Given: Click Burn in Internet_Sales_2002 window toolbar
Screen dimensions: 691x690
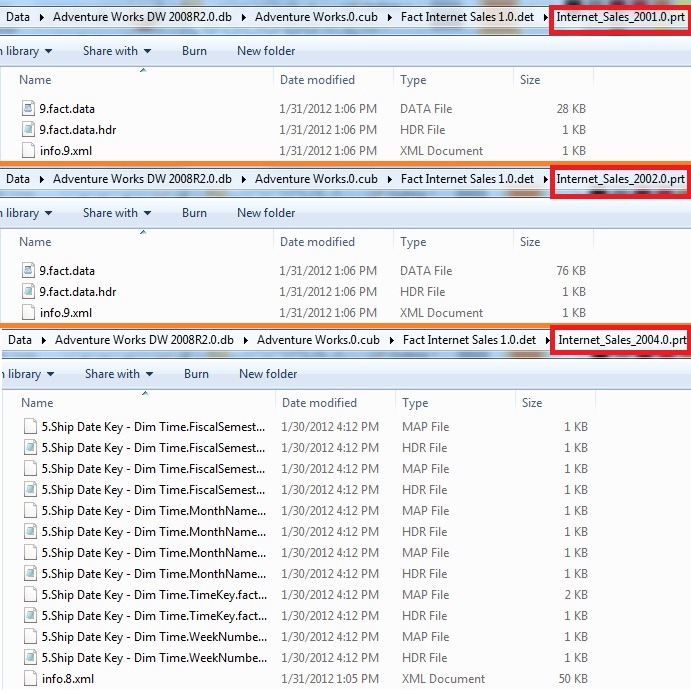Looking at the screenshot, I should 194,213.
